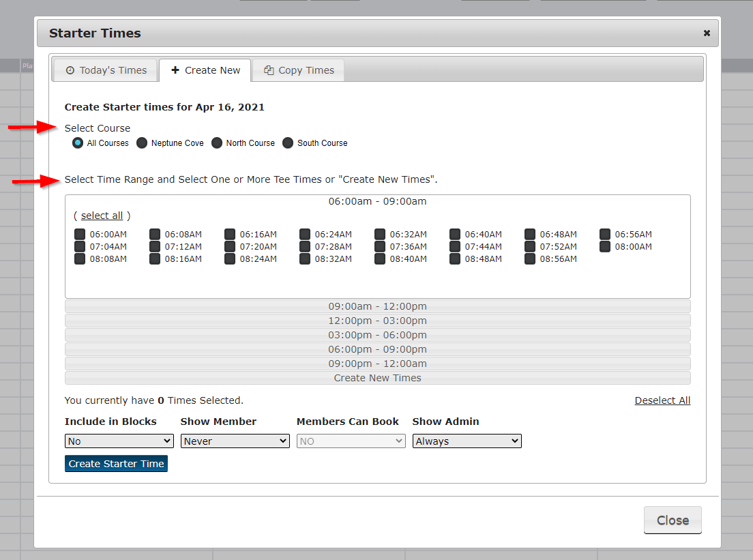The width and height of the screenshot is (753, 560).
Task: Click the Create Starter Time button
Action: coord(116,463)
